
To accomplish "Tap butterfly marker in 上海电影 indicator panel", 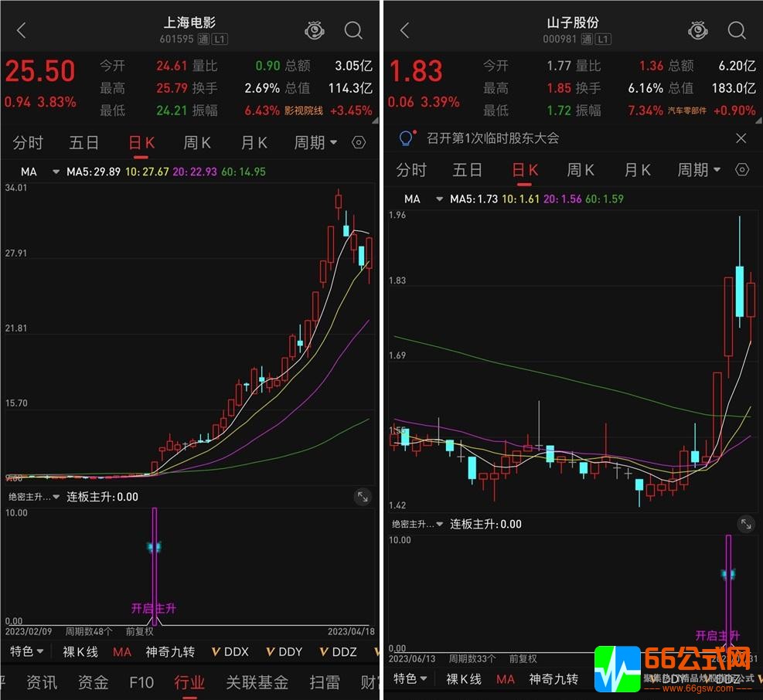I will (x=155, y=547).
